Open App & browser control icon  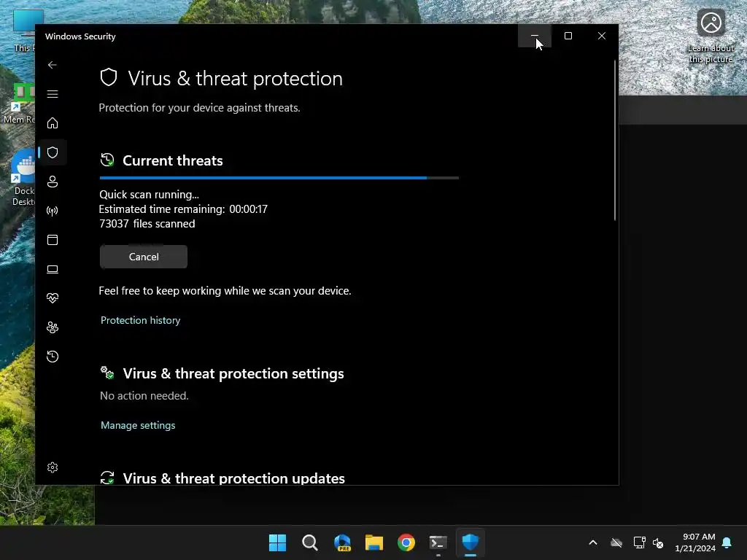(53, 240)
